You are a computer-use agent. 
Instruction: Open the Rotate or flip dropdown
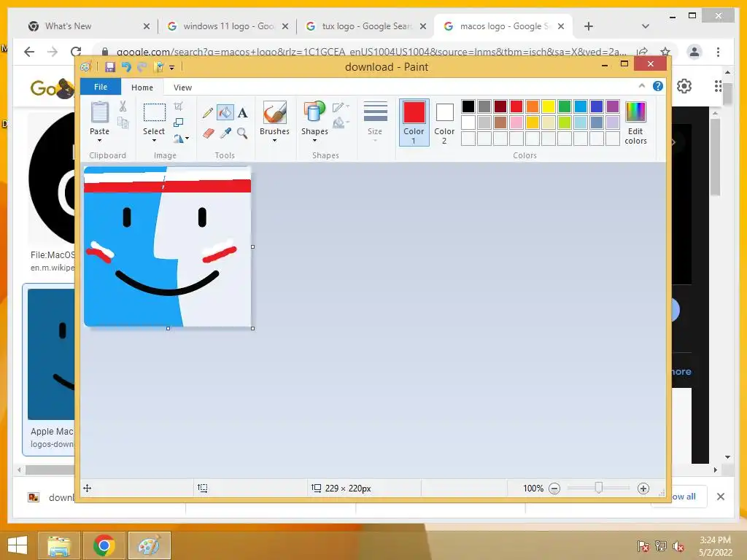pos(181,139)
